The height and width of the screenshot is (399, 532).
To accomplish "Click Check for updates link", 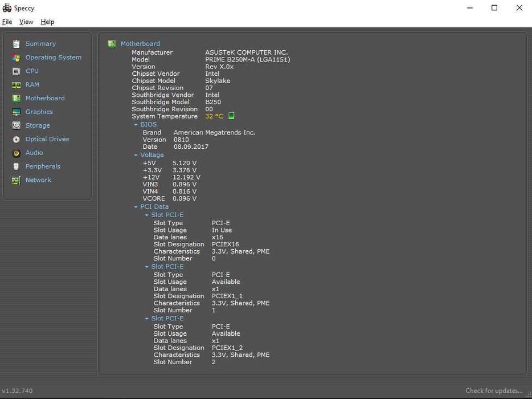I will (494, 391).
